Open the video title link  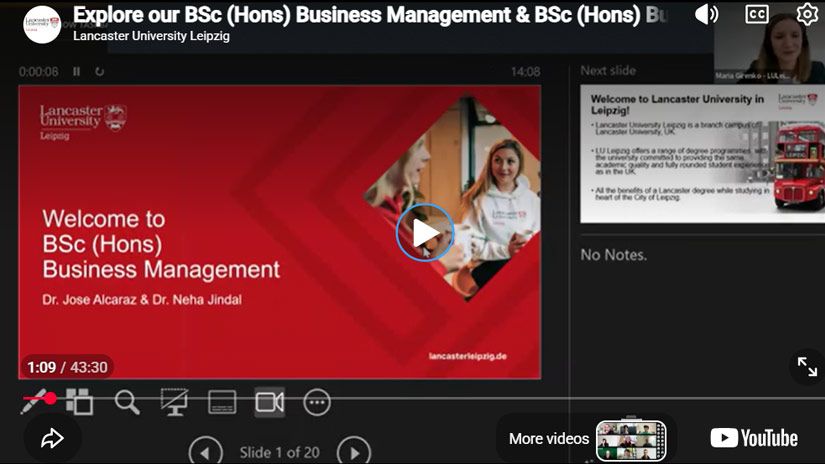pyautogui.click(x=370, y=15)
